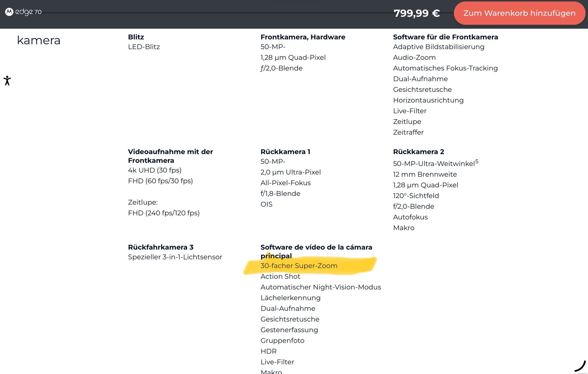Click the Motorola logo icon

tap(9, 12)
